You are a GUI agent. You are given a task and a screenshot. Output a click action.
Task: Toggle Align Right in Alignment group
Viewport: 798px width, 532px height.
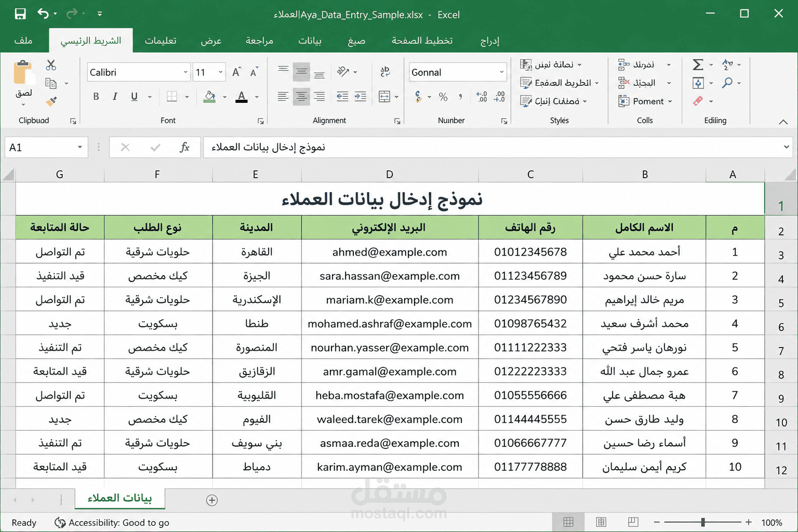(320, 97)
